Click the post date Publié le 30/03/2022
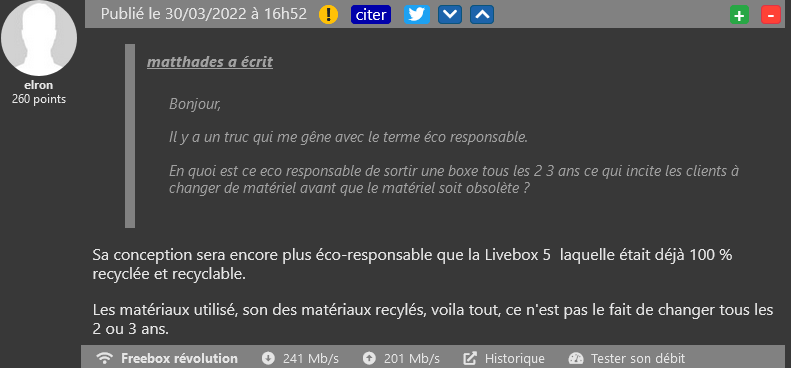 point(204,14)
